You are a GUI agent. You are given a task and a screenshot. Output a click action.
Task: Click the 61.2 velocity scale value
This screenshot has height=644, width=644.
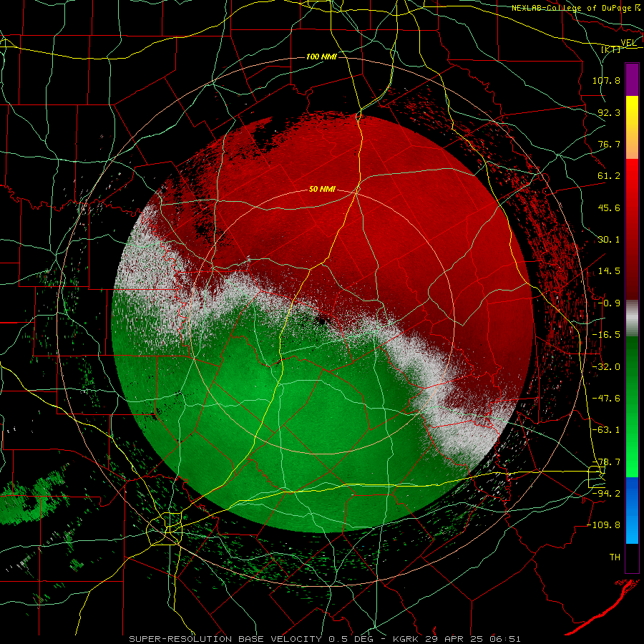pyautogui.click(x=609, y=176)
